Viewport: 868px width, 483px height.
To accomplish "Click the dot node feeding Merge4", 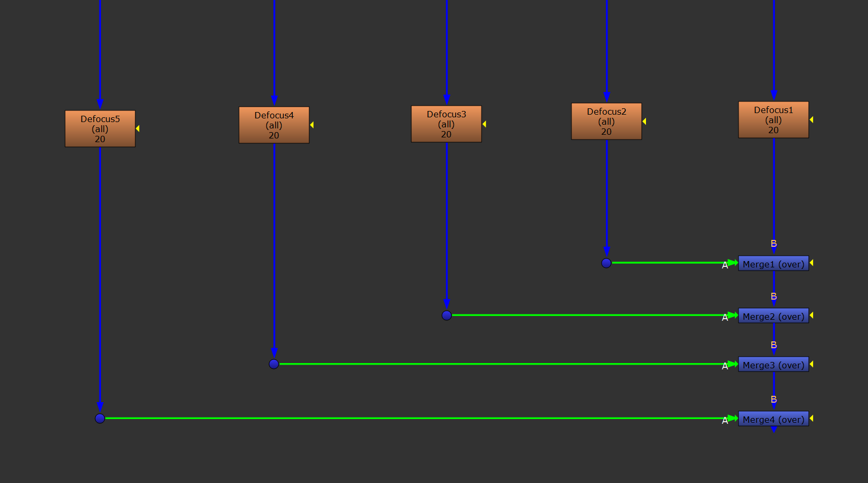I will point(100,419).
